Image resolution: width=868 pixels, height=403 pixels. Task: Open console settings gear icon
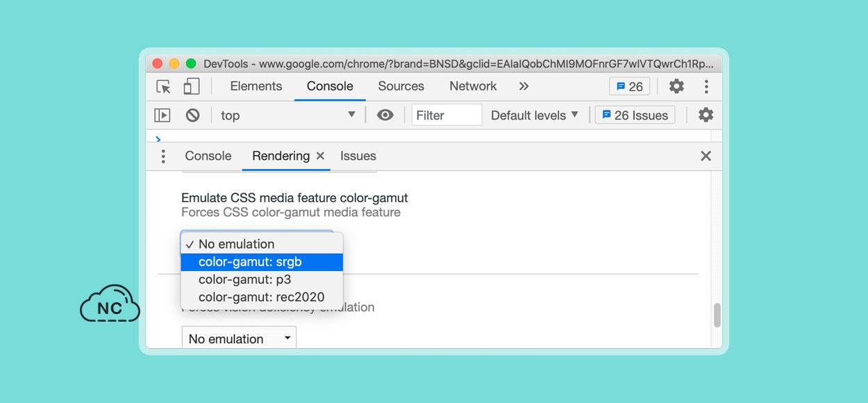pos(706,115)
